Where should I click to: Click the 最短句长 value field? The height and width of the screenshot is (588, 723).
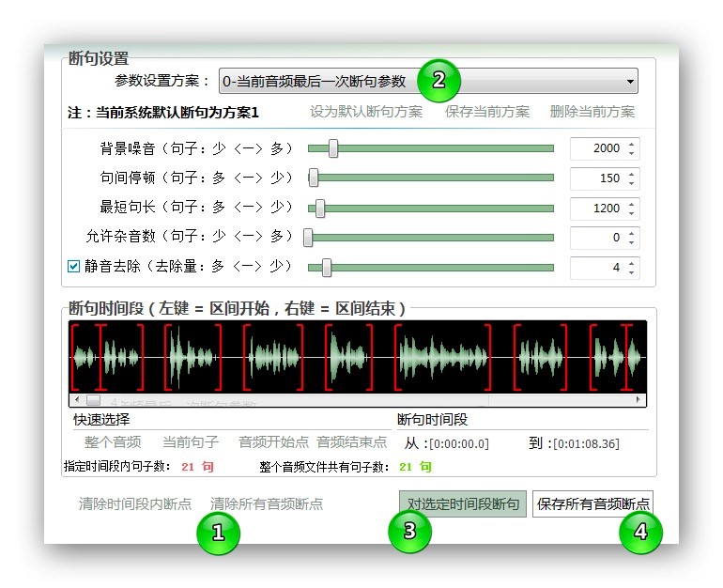[x=597, y=208]
